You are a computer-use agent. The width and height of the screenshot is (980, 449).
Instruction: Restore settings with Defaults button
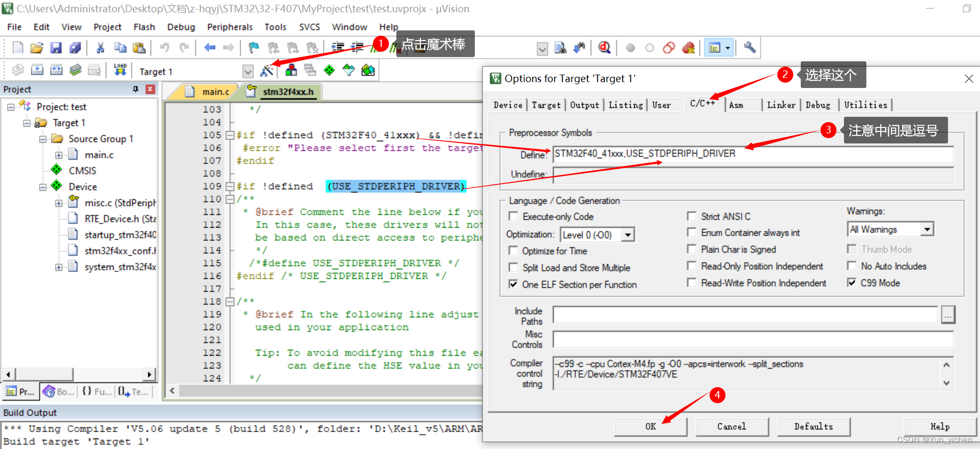pos(814,427)
